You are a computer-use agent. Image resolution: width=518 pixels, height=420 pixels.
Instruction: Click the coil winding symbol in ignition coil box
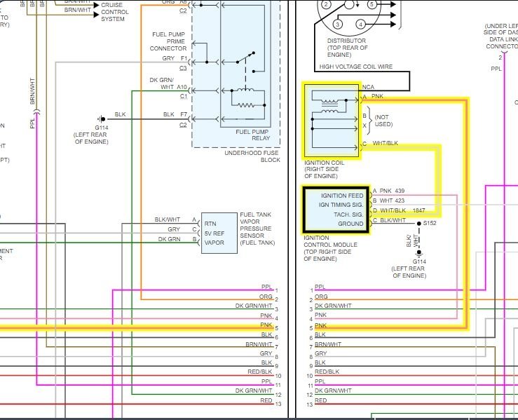(x=329, y=106)
